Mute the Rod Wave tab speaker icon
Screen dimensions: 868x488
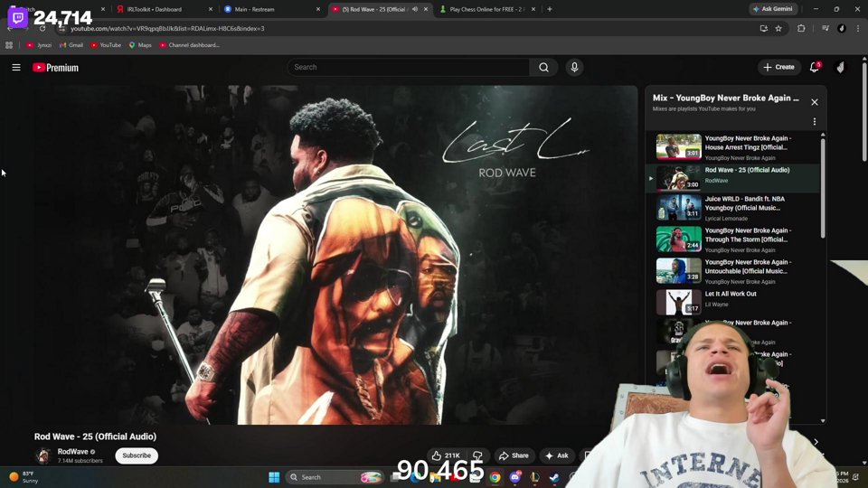click(415, 9)
